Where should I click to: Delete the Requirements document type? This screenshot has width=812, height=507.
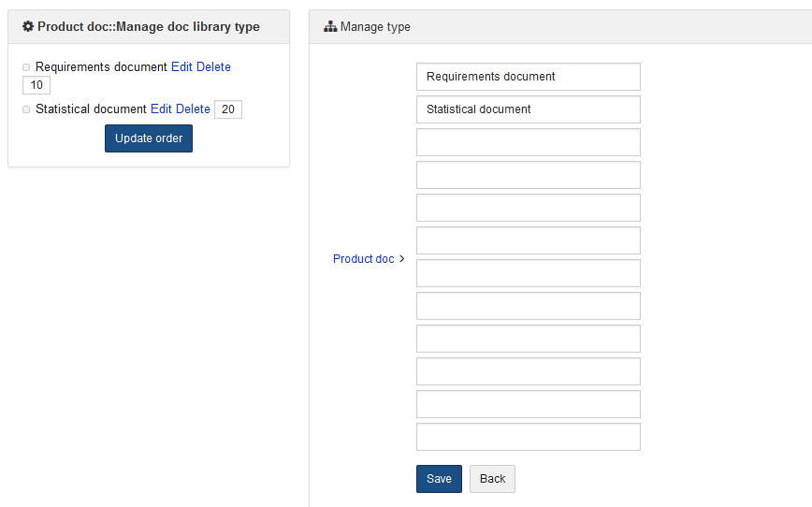point(213,67)
